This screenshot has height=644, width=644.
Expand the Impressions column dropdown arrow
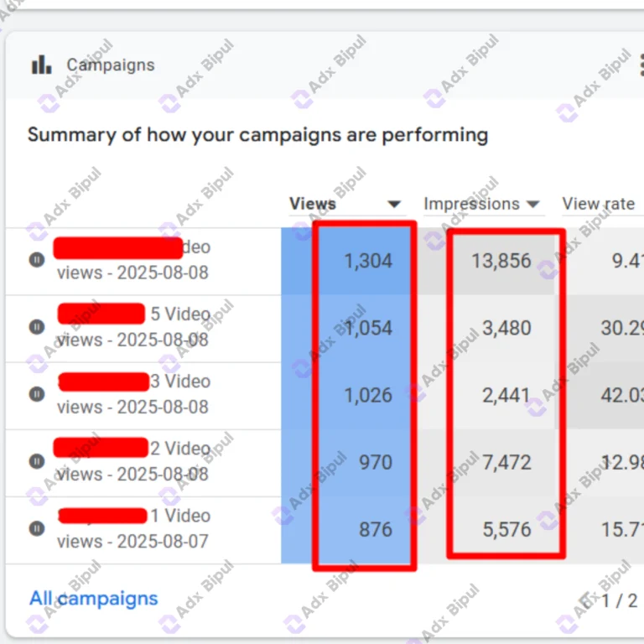pos(533,204)
